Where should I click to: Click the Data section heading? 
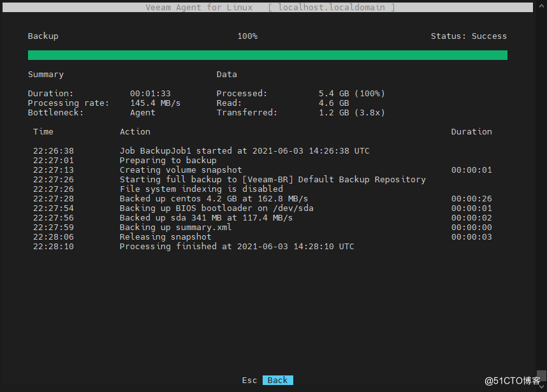pos(226,75)
